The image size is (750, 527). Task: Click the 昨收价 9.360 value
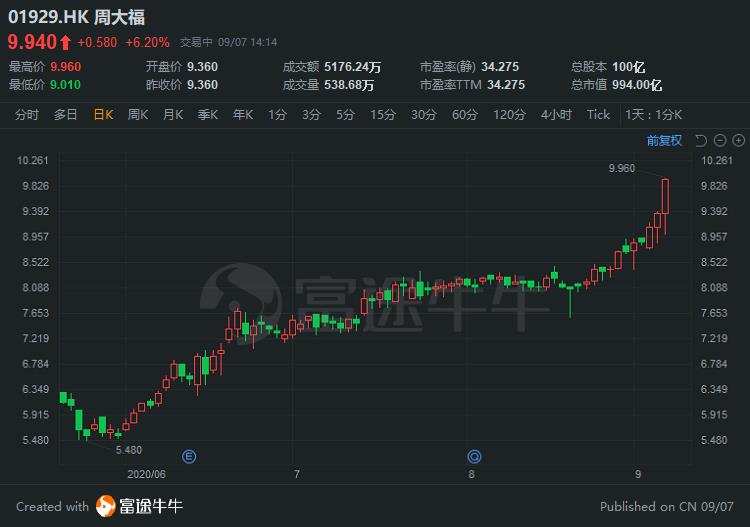[x=202, y=85]
